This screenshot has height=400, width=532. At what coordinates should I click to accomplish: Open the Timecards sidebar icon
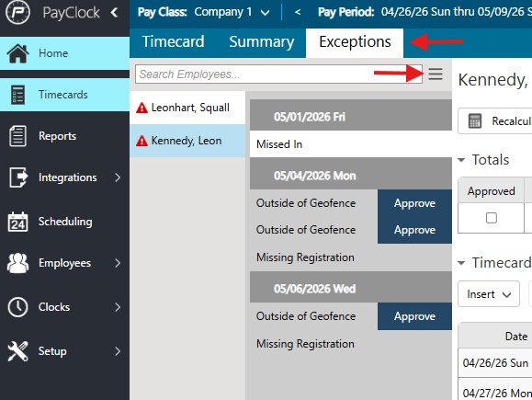[x=17, y=95]
